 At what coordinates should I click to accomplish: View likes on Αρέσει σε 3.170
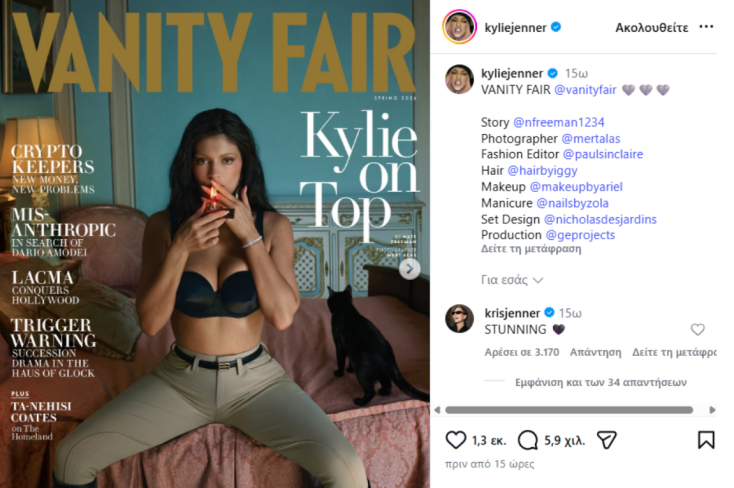pyautogui.click(x=521, y=352)
